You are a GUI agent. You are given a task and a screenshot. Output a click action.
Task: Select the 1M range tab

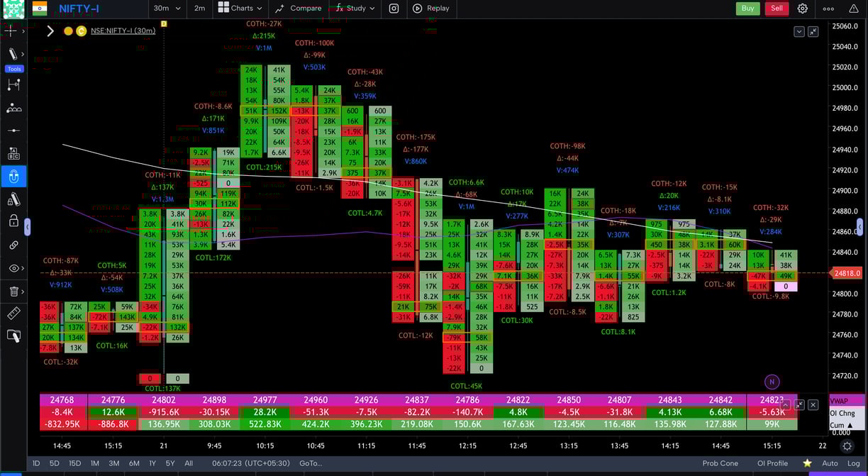point(94,463)
